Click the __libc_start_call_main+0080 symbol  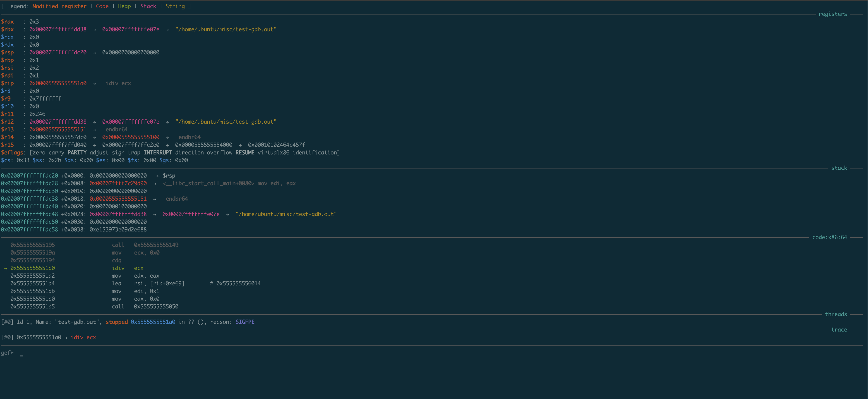coord(209,183)
